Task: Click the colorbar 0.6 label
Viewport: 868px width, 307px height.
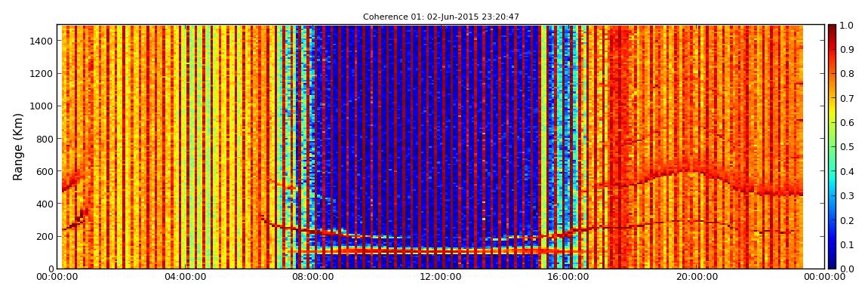Action: click(x=846, y=123)
